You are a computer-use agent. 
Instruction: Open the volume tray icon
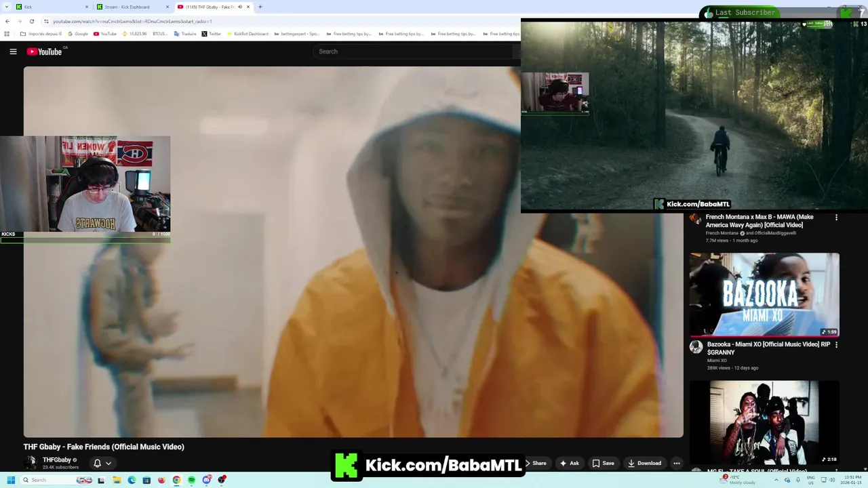[832, 480]
